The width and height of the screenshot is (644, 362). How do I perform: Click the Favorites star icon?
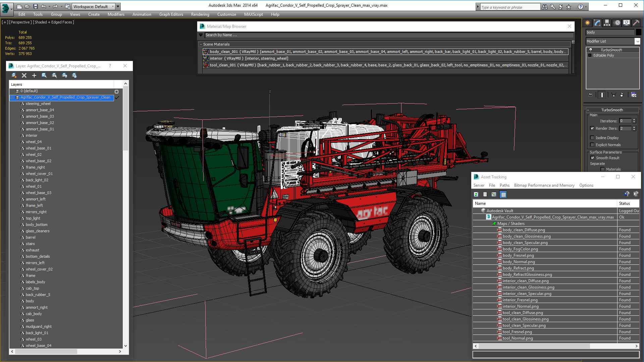[x=569, y=7]
